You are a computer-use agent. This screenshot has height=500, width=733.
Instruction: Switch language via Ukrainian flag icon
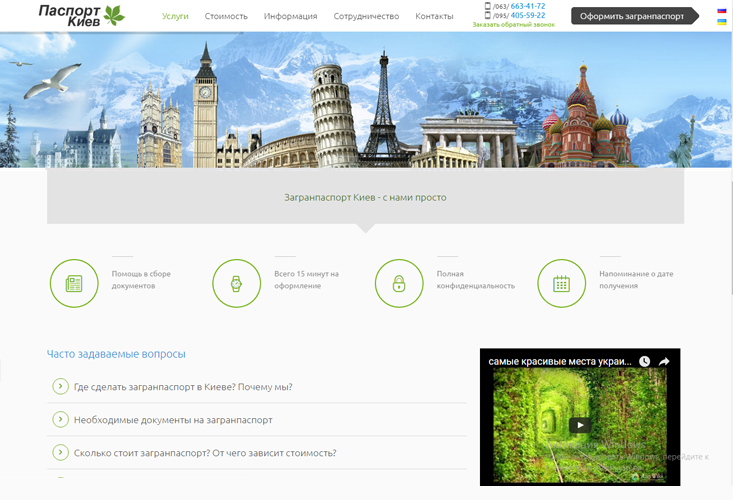(722, 21)
